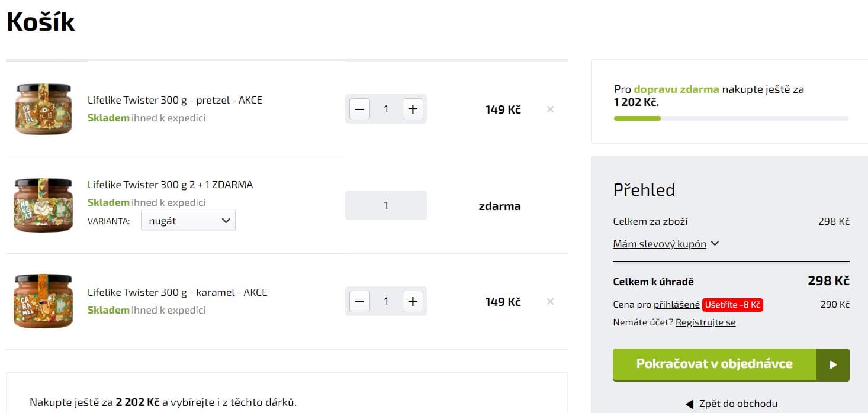The image size is (868, 413).
Task: Open the Zpět do obchodu link
Action: point(738,404)
